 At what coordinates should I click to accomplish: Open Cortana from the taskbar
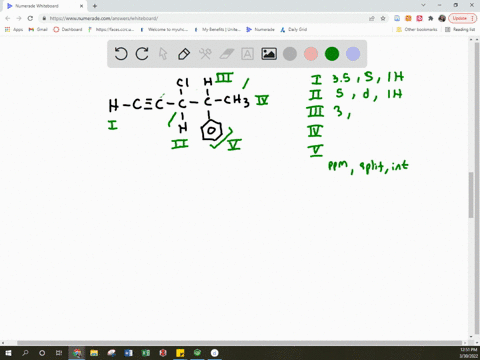pos(42,353)
